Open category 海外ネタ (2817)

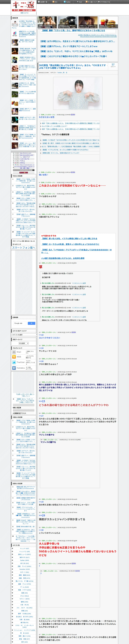click(x=24, y=557)
